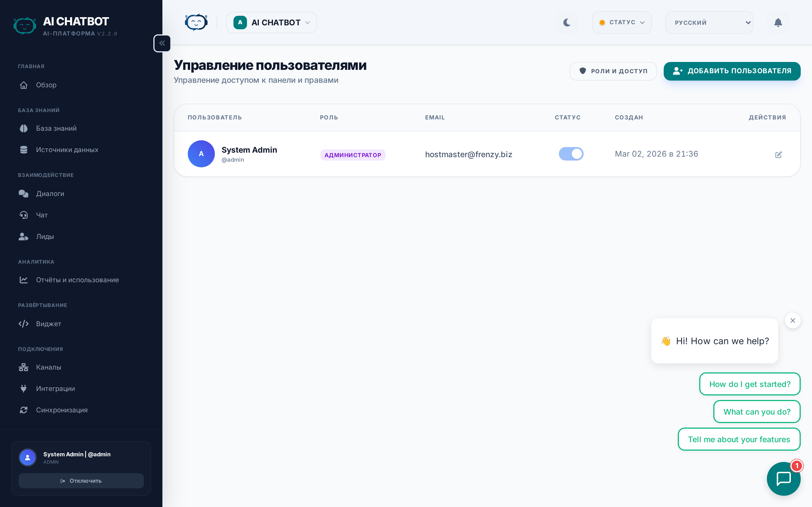Select 'How do I get started?' suggestion
Viewport: 812px width, 507px height.
(x=750, y=384)
